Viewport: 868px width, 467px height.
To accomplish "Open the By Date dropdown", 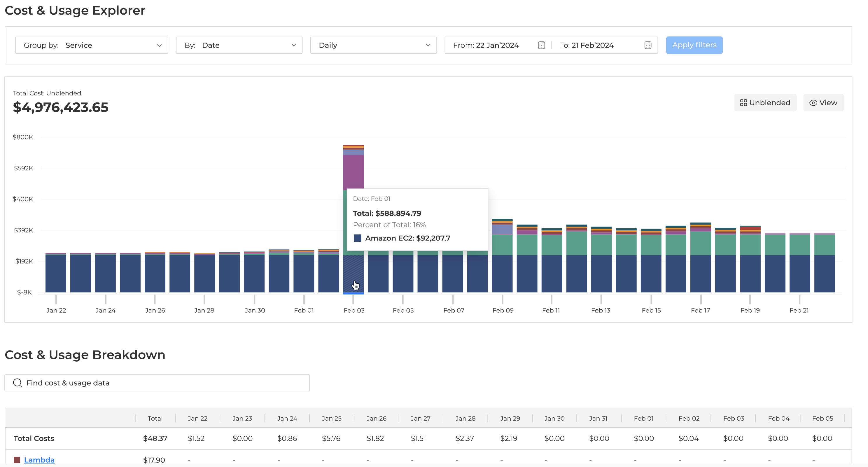I will point(239,45).
